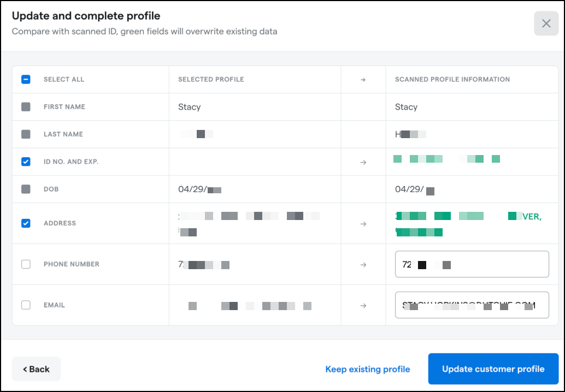
Task: Click the Compare with scanned ID subtitle
Action: pos(144,31)
